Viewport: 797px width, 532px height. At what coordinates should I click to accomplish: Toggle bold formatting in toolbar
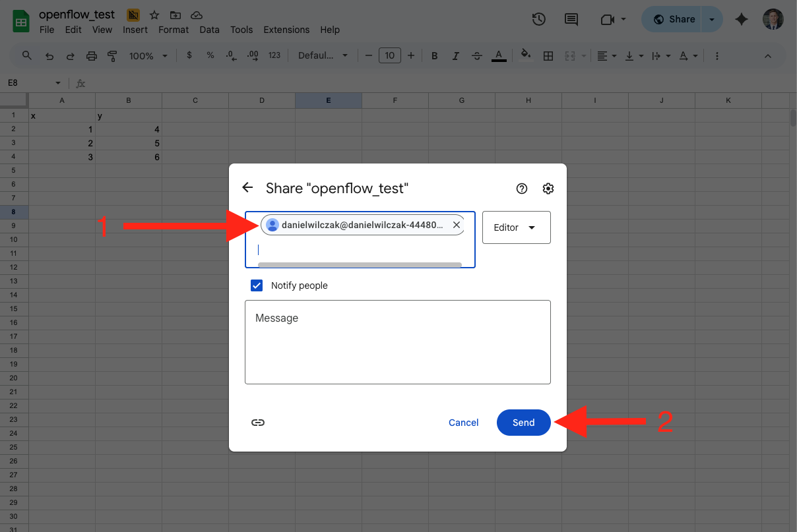coord(434,56)
